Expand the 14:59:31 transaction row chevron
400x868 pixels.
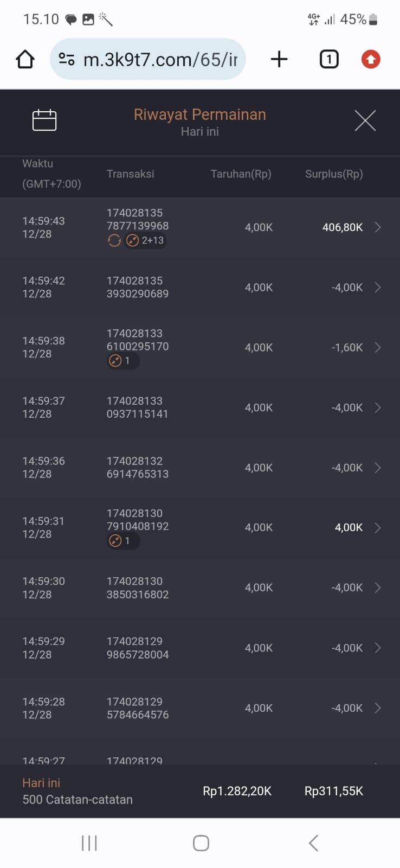(378, 527)
